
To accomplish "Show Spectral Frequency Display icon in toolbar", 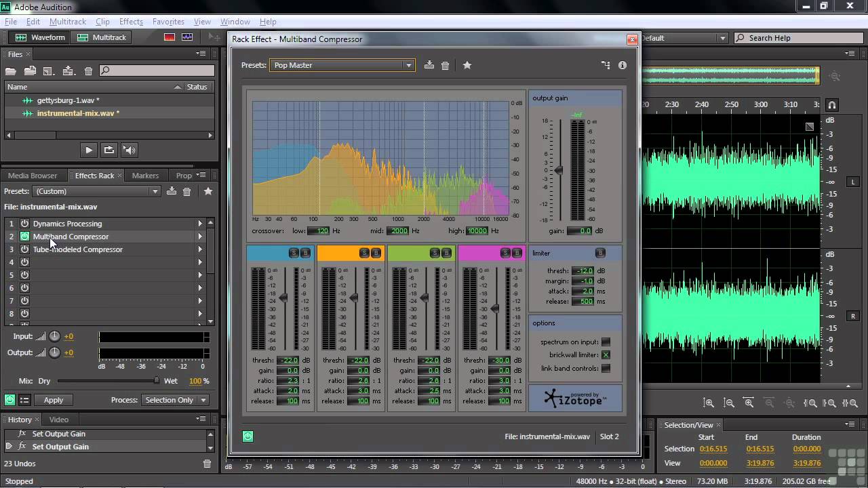I will tap(170, 37).
